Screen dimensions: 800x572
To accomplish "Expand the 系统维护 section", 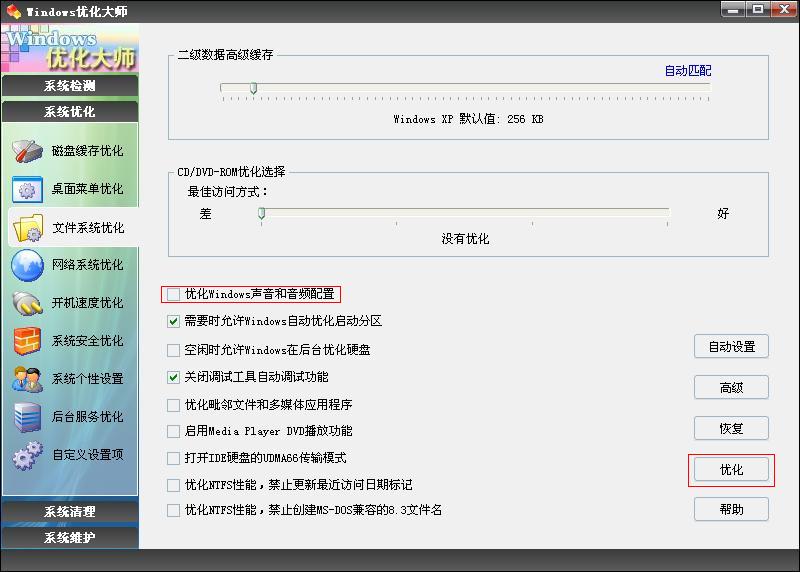I will click(x=70, y=537).
